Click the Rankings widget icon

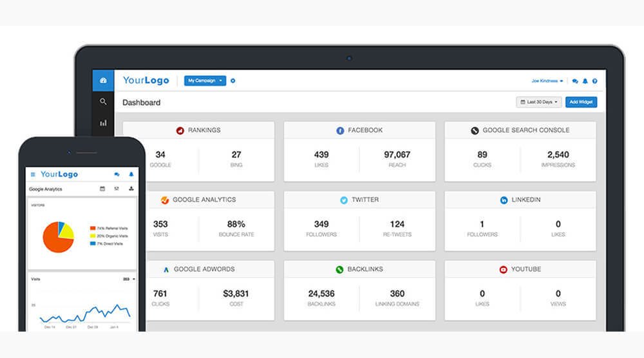point(180,131)
